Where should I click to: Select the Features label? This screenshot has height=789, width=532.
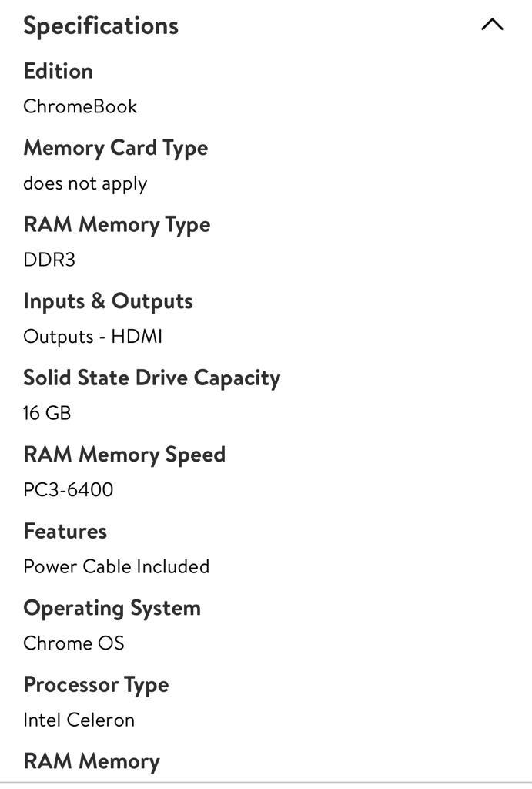[65, 532]
